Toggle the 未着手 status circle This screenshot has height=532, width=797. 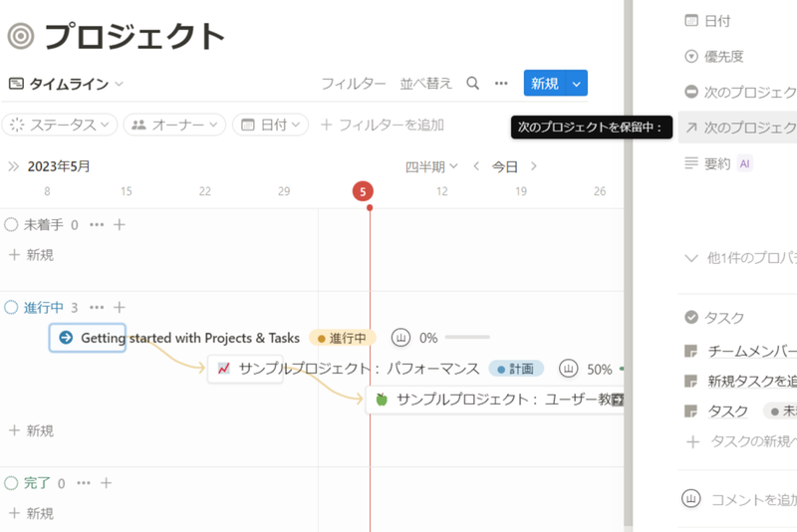click(x=11, y=224)
